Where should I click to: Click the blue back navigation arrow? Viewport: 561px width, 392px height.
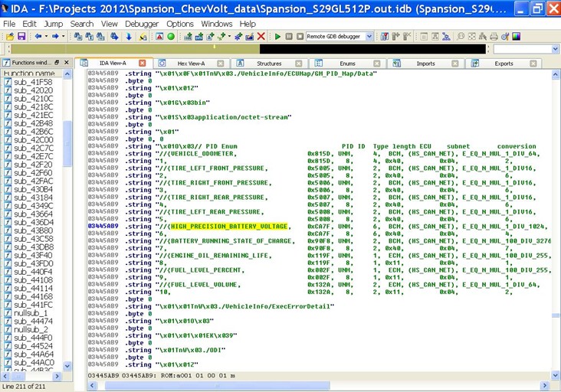click(x=38, y=36)
